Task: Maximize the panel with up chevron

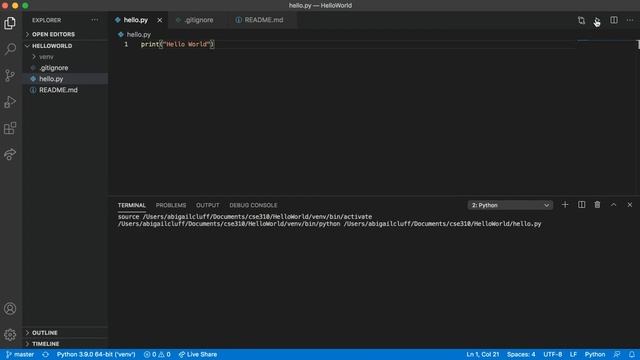Action: [x=613, y=204]
